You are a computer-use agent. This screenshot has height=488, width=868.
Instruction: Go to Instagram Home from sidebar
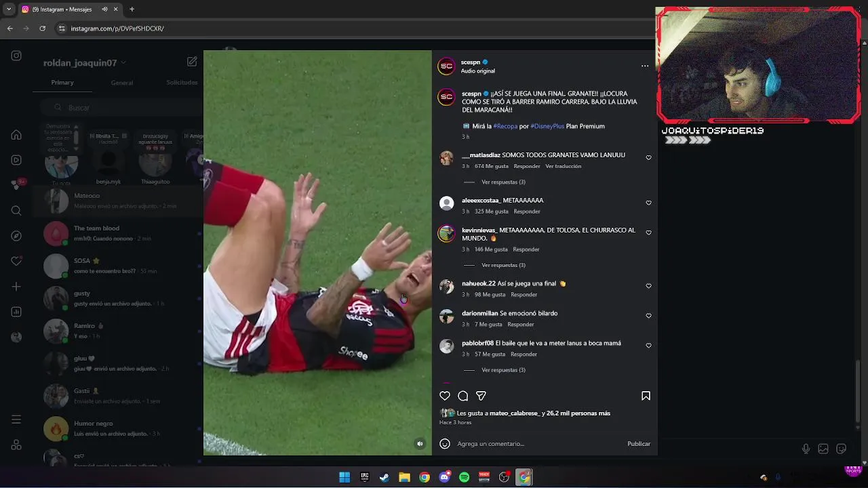point(16,135)
